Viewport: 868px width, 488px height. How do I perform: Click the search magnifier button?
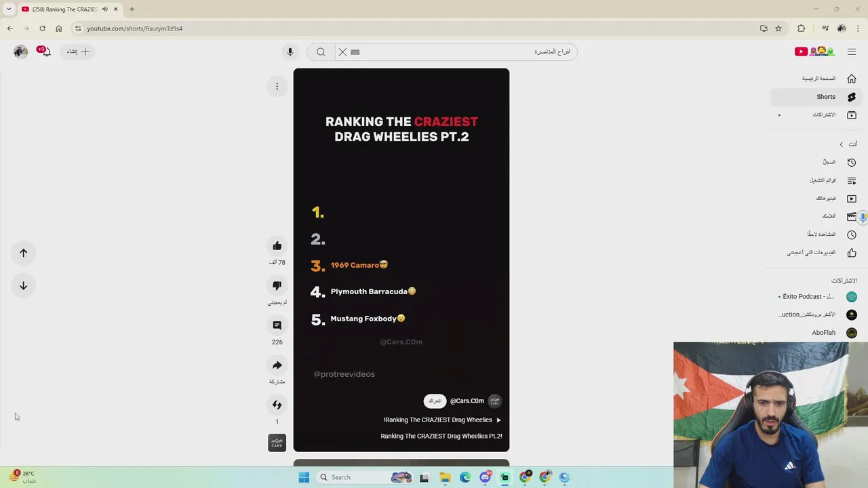321,52
